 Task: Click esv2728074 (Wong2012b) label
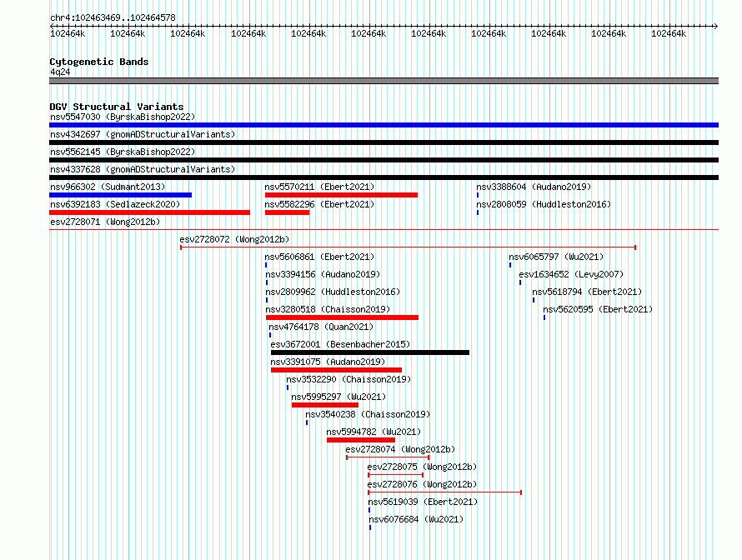pyautogui.click(x=400, y=449)
